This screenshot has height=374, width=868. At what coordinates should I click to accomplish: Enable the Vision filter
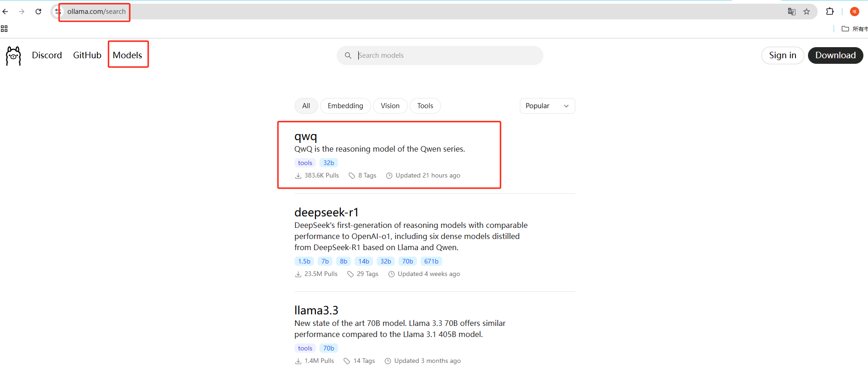tap(390, 106)
